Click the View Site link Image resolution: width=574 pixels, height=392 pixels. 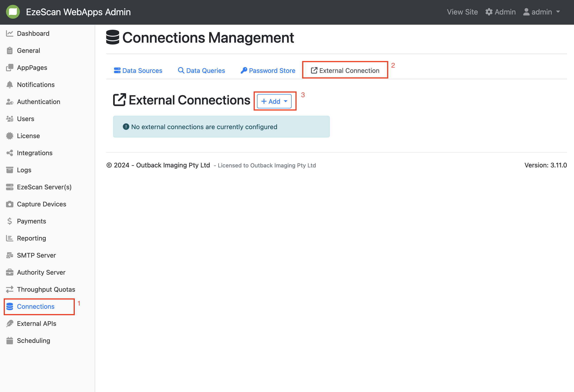pyautogui.click(x=462, y=12)
